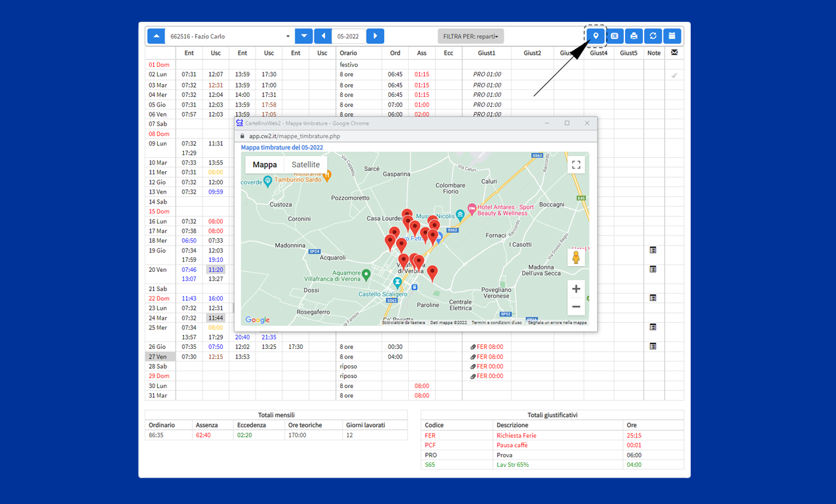This screenshot has height=504, width=836.
Task: Click the Street View pegman
Action: click(x=576, y=257)
